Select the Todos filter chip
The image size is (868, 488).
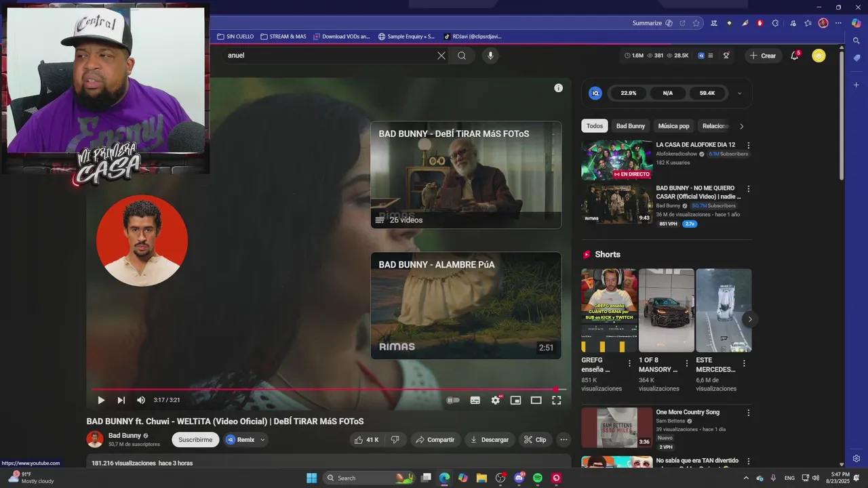[595, 126]
